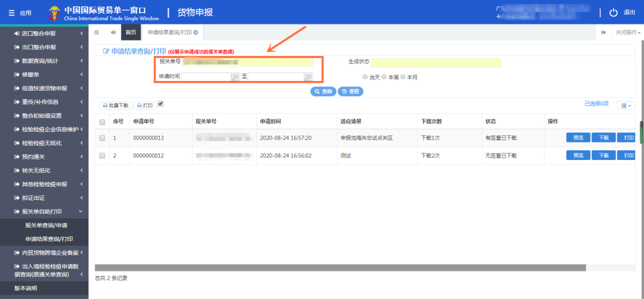
Task: Click the 报关单号 input field
Action: pyautogui.click(x=247, y=62)
